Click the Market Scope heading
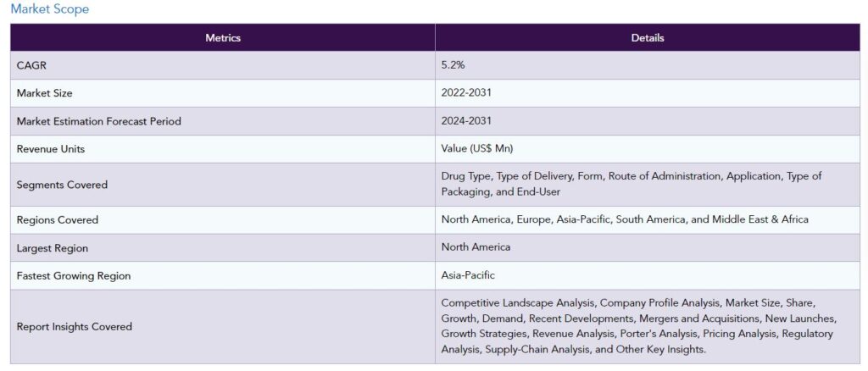This screenshot has width=868, height=371. coord(49,9)
